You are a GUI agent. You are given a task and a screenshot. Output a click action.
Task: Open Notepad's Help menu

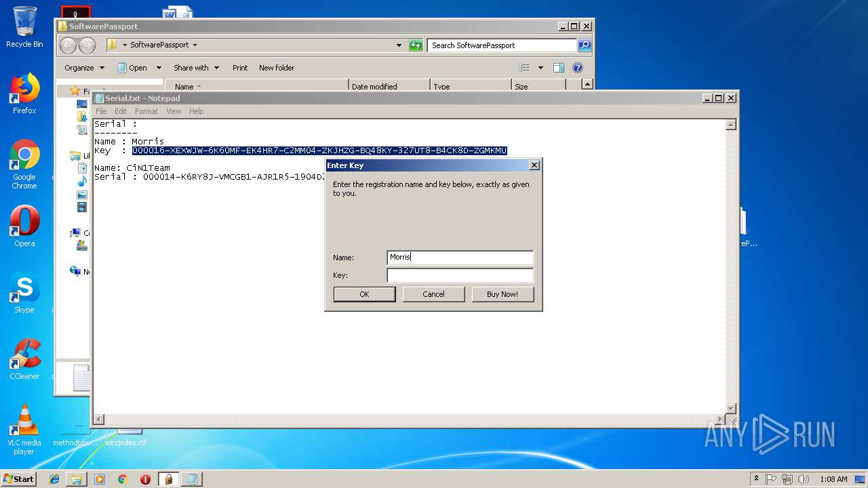pos(196,111)
